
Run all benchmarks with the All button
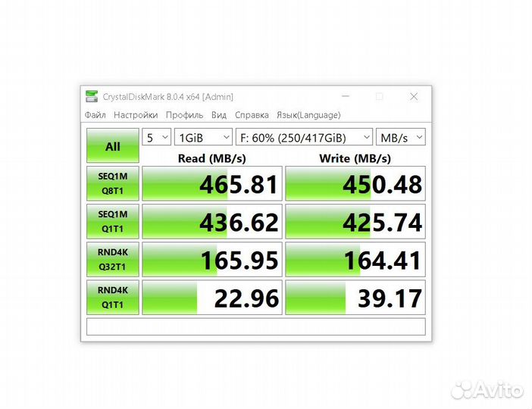(113, 146)
